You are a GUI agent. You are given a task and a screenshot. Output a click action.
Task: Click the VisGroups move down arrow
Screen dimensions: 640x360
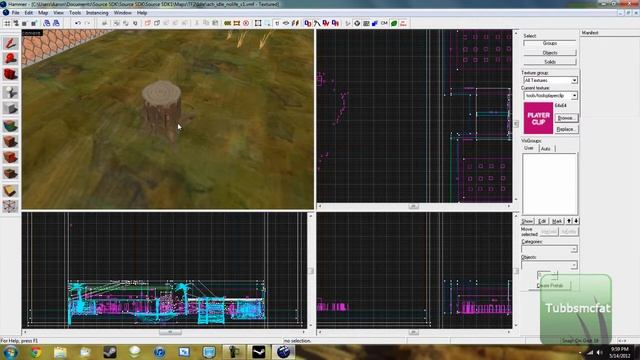click(576, 221)
